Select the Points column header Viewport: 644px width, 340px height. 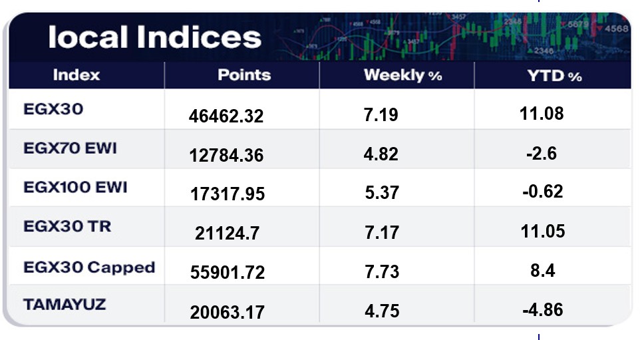[244, 75]
